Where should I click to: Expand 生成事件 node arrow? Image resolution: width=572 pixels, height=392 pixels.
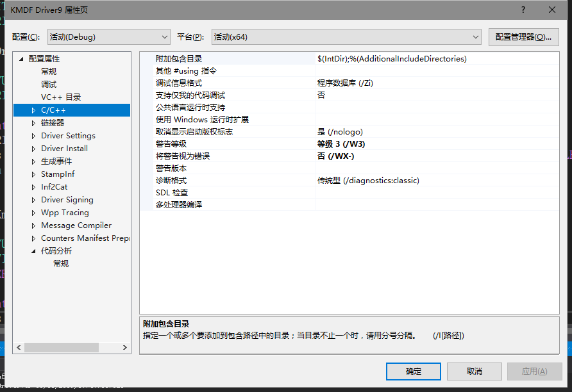pyautogui.click(x=33, y=161)
